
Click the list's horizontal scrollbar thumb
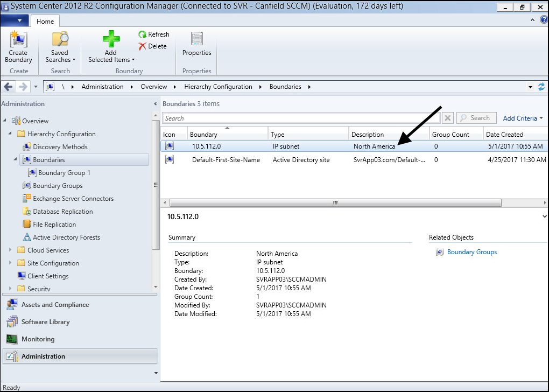(335, 202)
